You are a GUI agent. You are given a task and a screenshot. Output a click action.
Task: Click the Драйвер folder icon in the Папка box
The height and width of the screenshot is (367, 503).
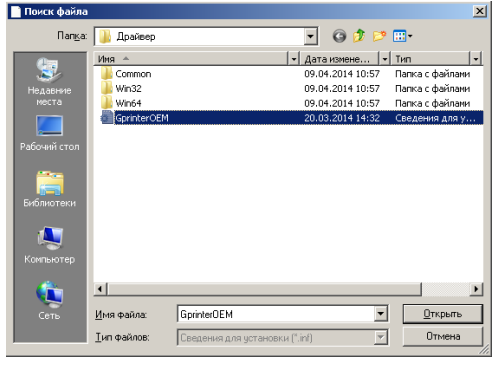[x=105, y=36]
